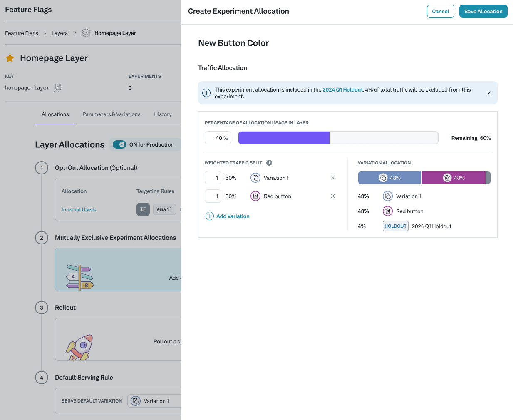Click the info icon in the holdout notice banner
This screenshot has width=513, height=420.
click(x=206, y=93)
